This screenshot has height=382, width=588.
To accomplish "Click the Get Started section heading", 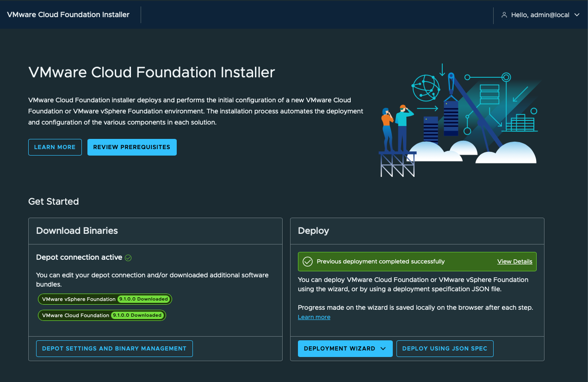I will click(54, 201).
